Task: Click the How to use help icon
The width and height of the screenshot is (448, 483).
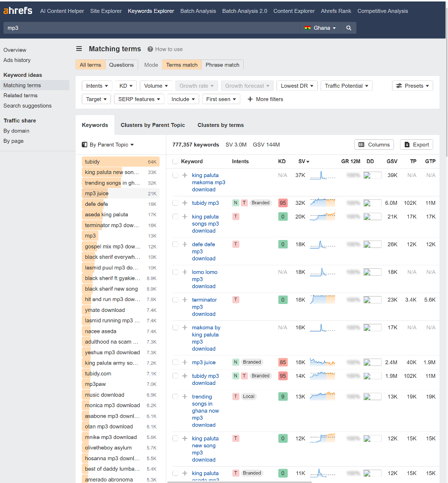Action: (150, 49)
